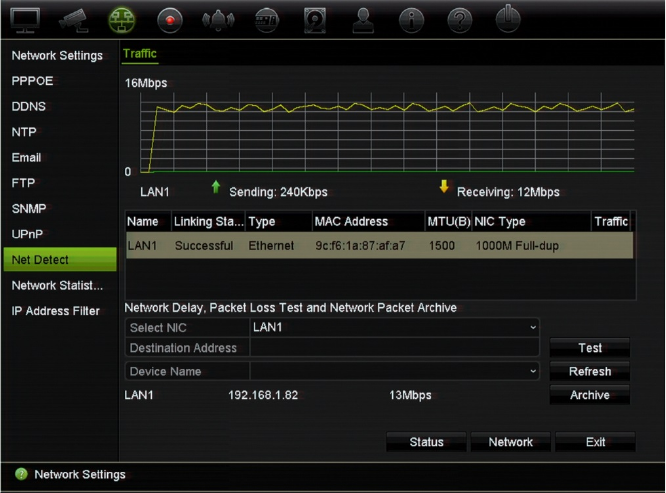Click the 13Mbps value

[410, 395]
